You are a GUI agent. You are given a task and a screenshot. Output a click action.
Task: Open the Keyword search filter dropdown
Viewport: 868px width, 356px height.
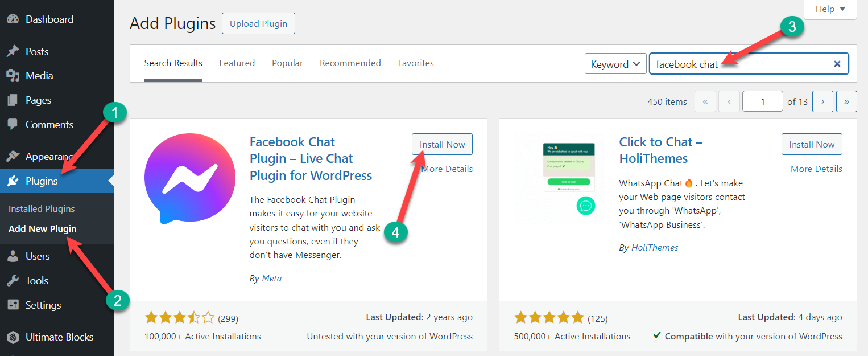pyautogui.click(x=615, y=63)
